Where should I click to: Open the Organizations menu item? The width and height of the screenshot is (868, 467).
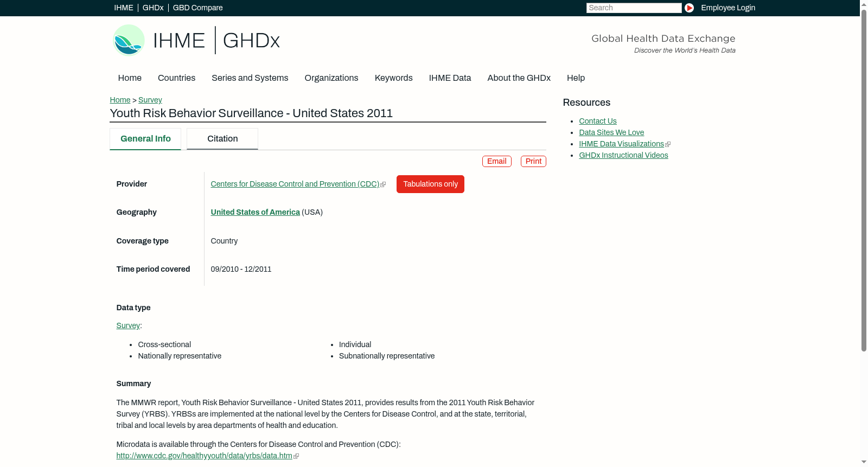point(331,78)
